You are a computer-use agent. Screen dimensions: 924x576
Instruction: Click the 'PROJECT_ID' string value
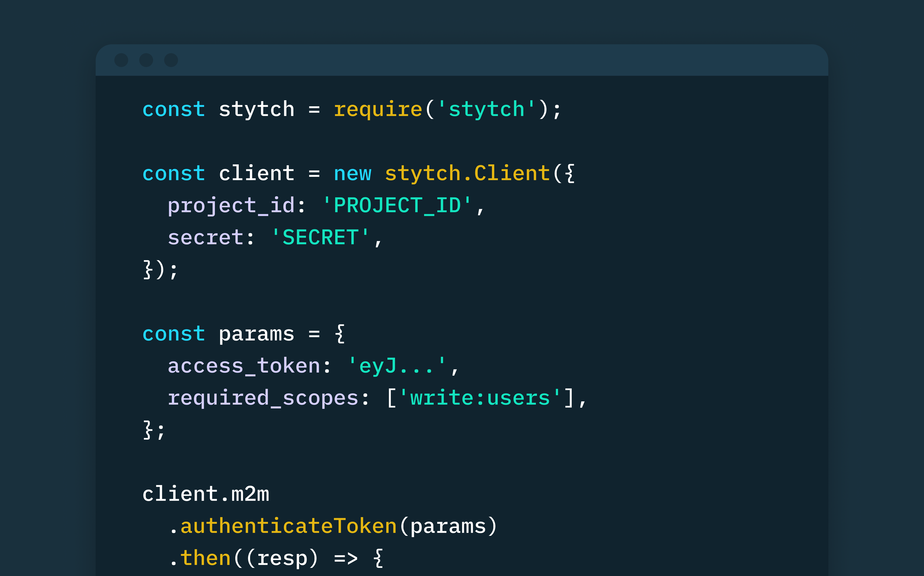click(397, 206)
